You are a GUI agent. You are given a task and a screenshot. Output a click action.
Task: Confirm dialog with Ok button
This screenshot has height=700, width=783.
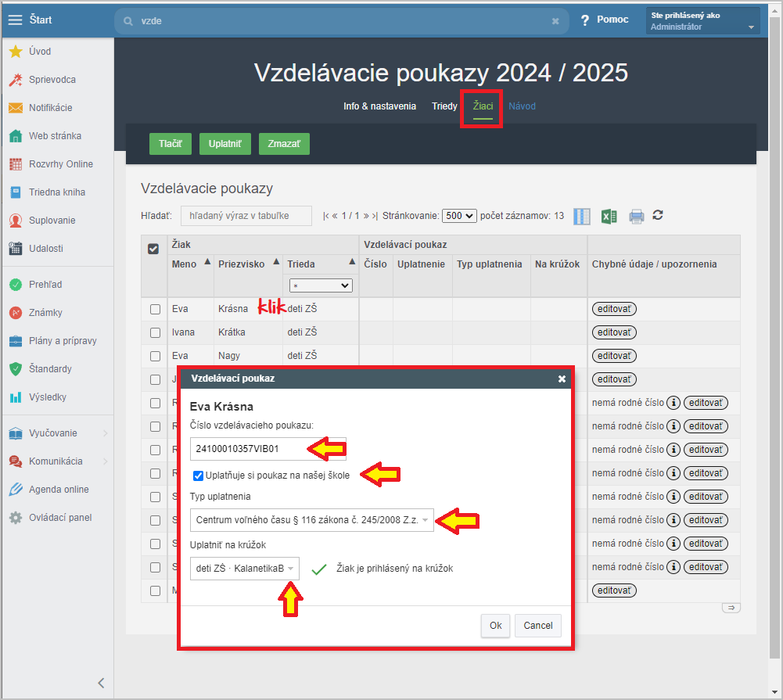[x=495, y=626]
